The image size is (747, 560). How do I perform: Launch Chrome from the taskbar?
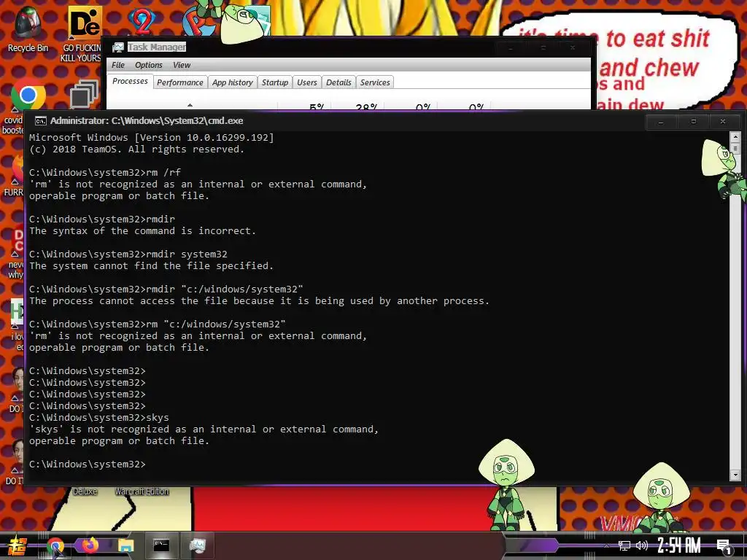pyautogui.click(x=55, y=545)
